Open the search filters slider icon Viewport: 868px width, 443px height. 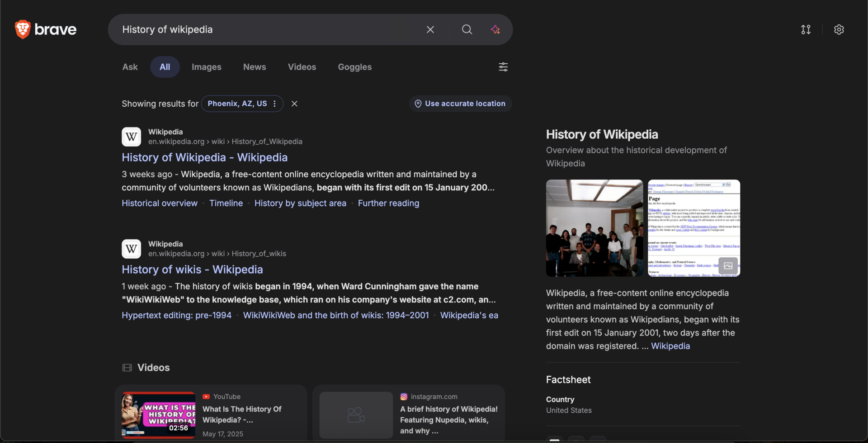[x=503, y=67]
